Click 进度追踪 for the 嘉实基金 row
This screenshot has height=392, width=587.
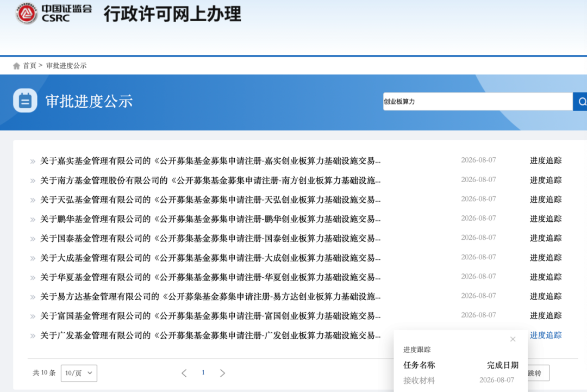[x=546, y=160]
